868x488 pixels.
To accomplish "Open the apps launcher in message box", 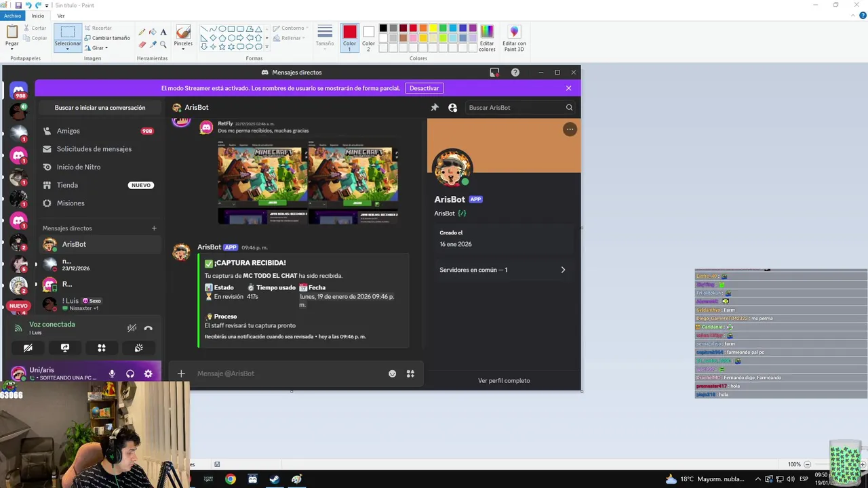I will tap(410, 373).
